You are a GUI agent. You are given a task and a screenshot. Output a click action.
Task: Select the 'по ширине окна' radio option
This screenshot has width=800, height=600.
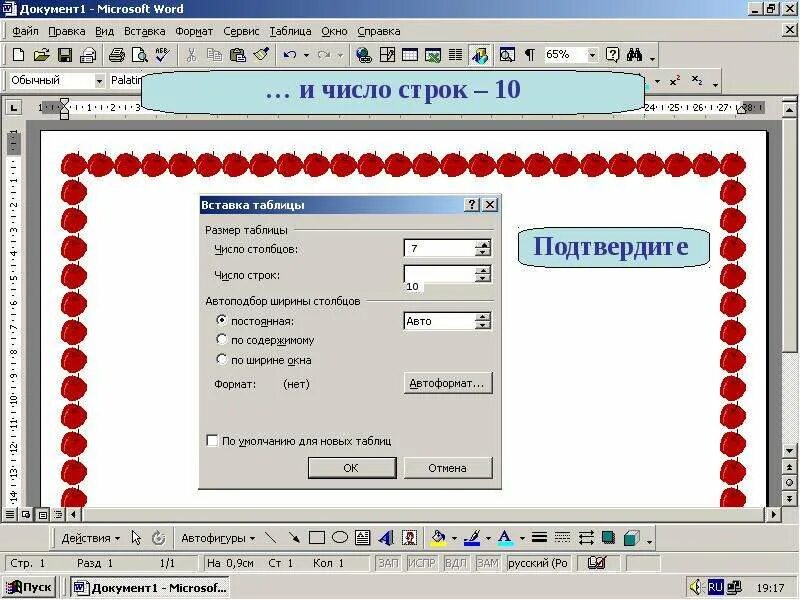point(221,359)
